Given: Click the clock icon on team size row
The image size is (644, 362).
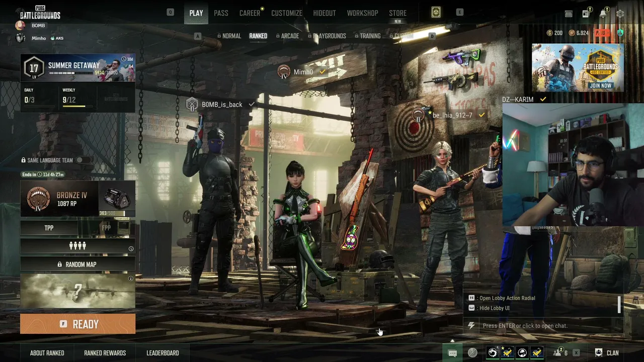Looking at the screenshot, I should click(x=131, y=249).
